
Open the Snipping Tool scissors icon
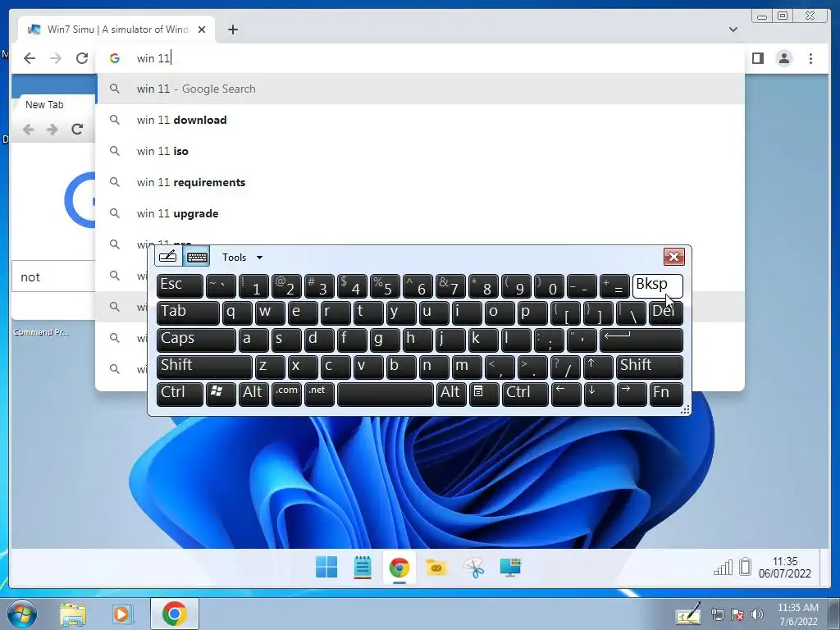(473, 568)
